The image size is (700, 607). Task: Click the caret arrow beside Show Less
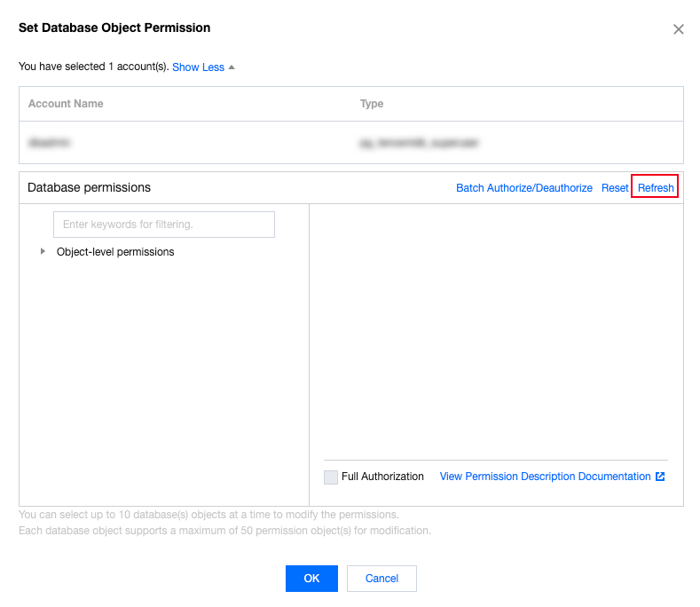pos(232,67)
